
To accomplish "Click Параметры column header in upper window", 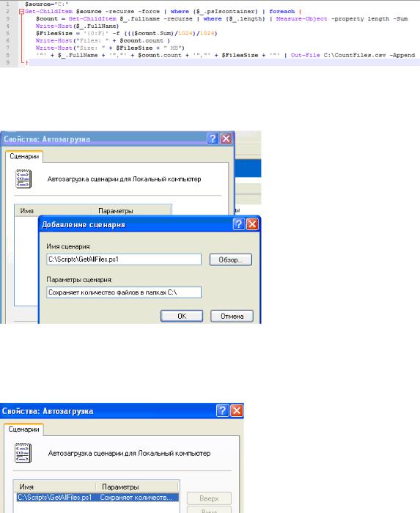I will tap(131, 211).
